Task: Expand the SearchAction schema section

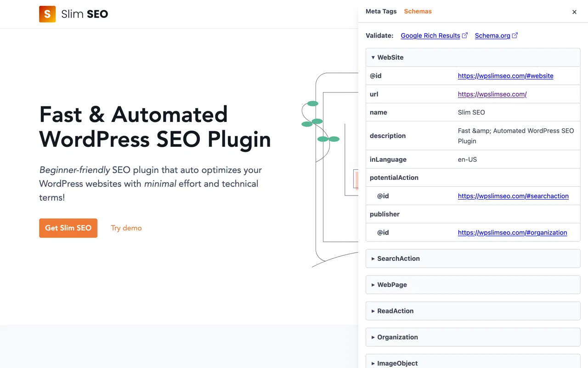Action: (398, 259)
